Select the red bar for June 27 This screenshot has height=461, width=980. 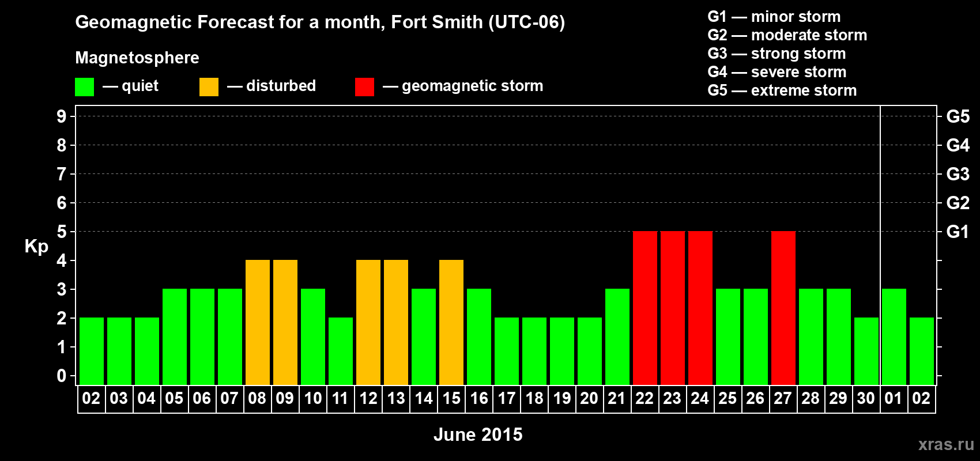coord(783,308)
